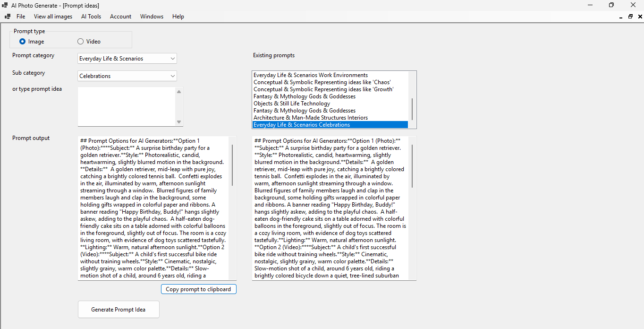The width and height of the screenshot is (644, 329).
Task: Select 'Architecture & Man-Made Structures Interiors' entry
Action: pos(310,118)
